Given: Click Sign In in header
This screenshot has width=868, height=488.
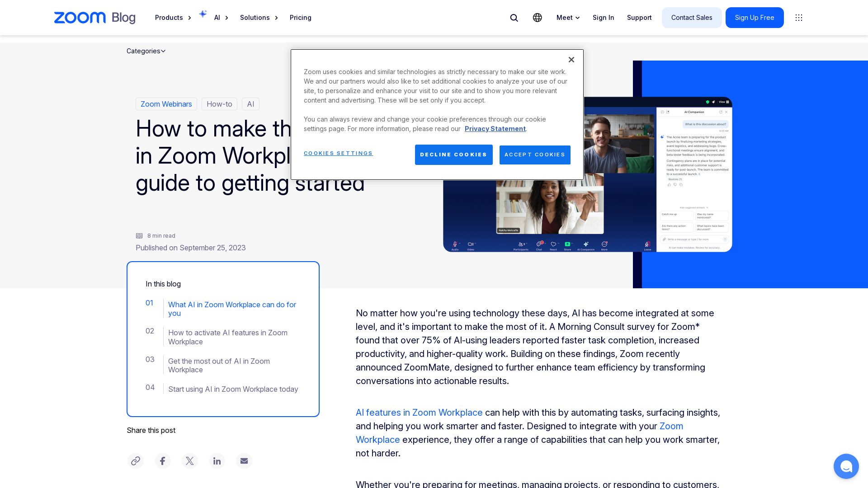Looking at the screenshot, I should point(604,18).
